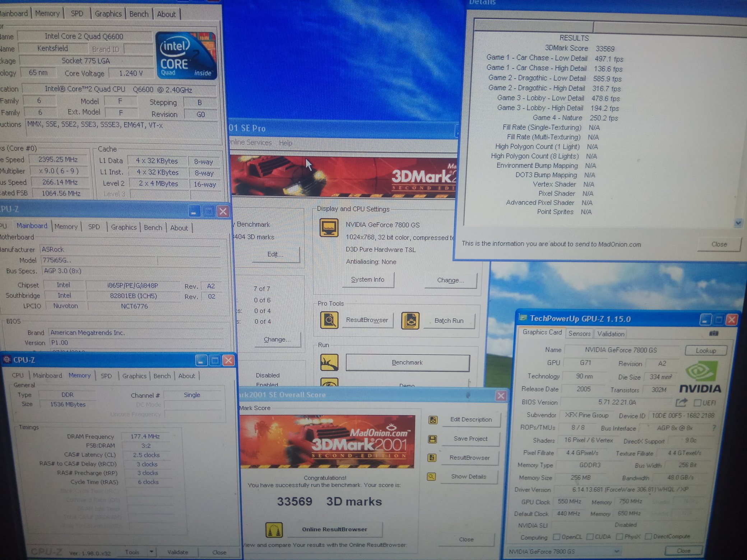Click the 3DMark2001 car banner image

pyautogui.click(x=344, y=176)
